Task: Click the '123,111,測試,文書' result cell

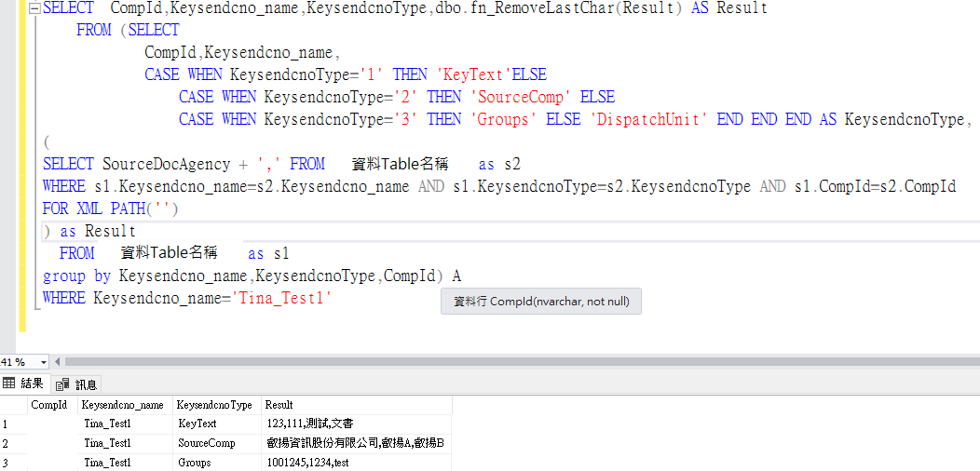Action: pos(356,424)
